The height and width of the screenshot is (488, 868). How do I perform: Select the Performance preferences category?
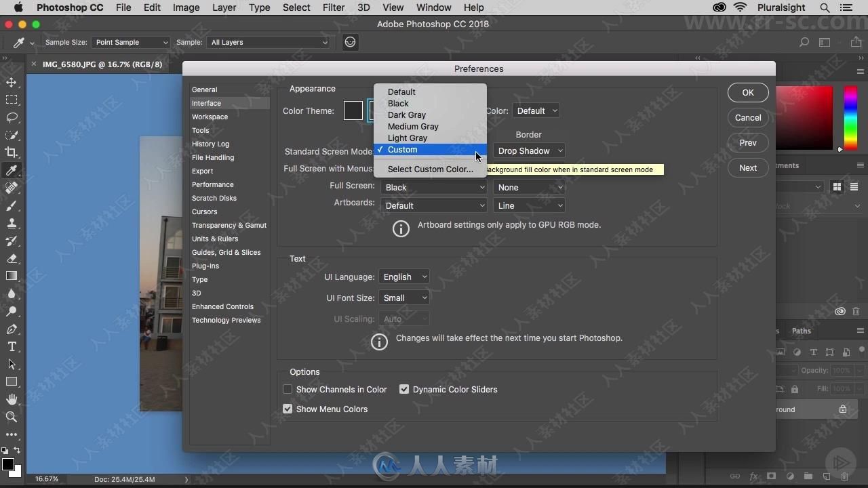[229, 184]
